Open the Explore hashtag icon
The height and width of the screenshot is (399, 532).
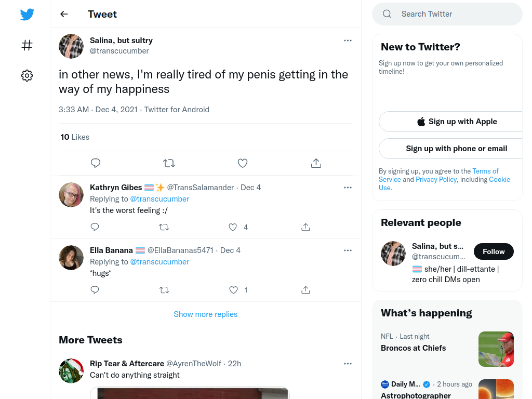click(x=27, y=45)
